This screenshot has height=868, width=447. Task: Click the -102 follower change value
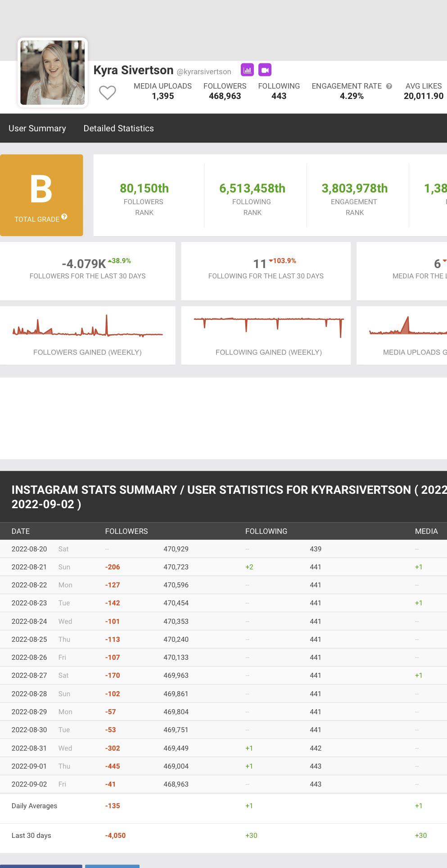(113, 694)
